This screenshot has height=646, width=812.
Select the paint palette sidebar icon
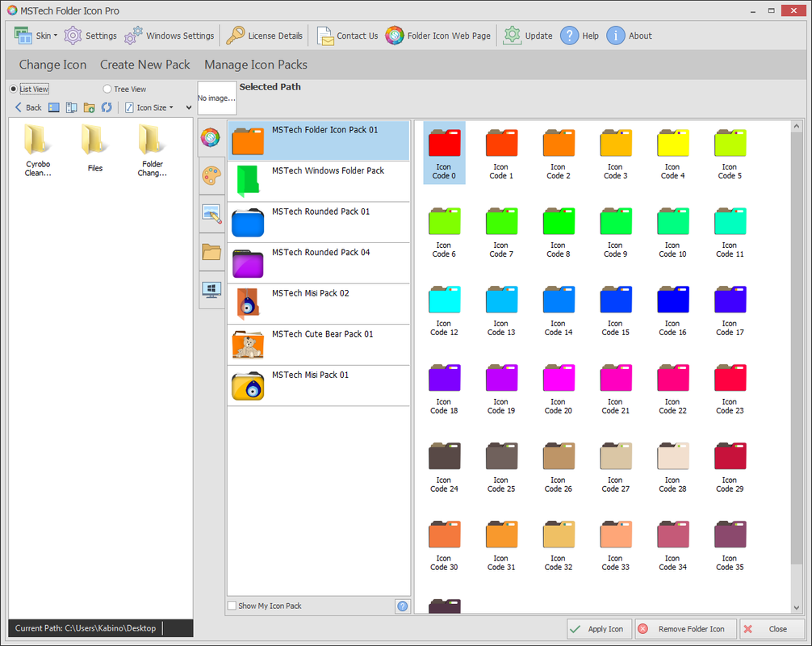[x=211, y=176]
